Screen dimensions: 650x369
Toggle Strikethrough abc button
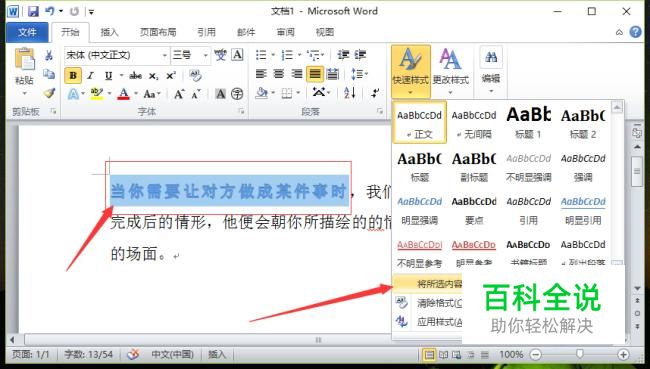click(135, 75)
